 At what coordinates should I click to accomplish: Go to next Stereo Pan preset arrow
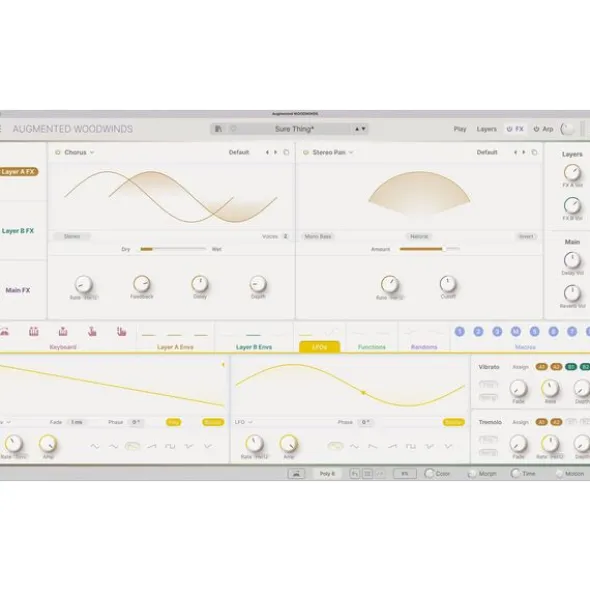click(524, 152)
